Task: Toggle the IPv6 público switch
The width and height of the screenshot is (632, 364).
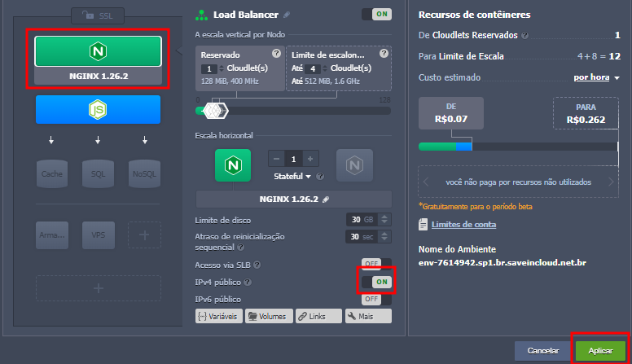Action: (x=376, y=299)
